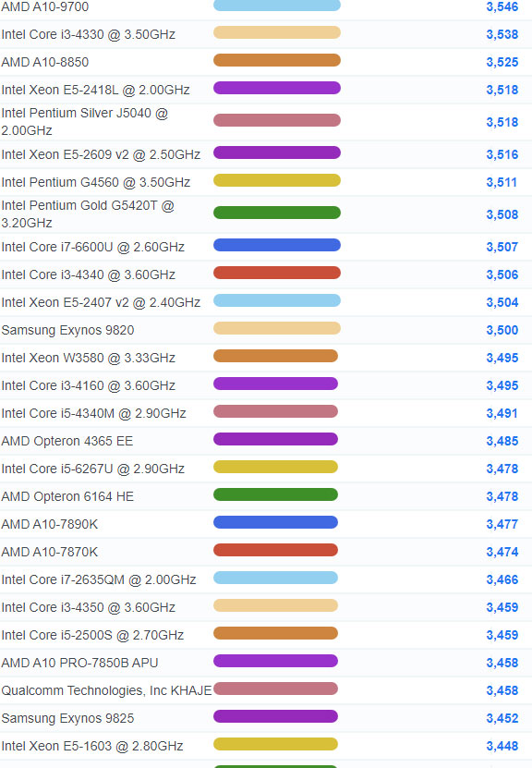
Task: Open the AMD A10-7890K link
Action: [x=50, y=524]
